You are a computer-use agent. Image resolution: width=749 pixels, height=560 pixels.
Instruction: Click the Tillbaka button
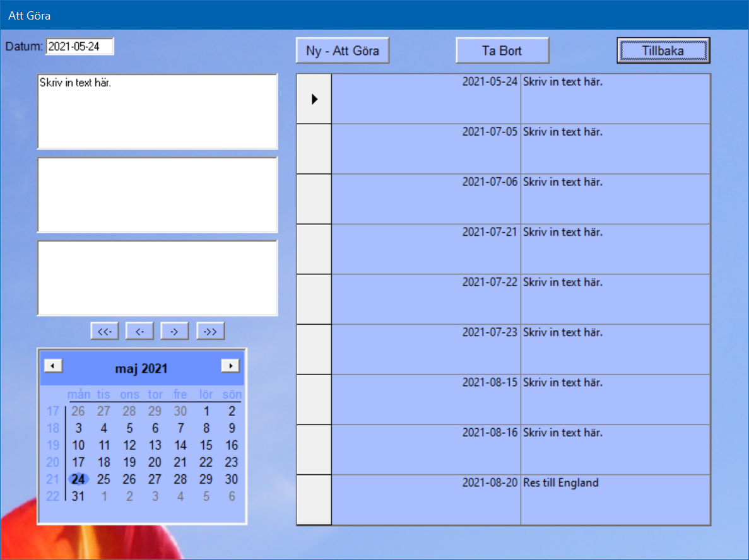[x=663, y=50]
